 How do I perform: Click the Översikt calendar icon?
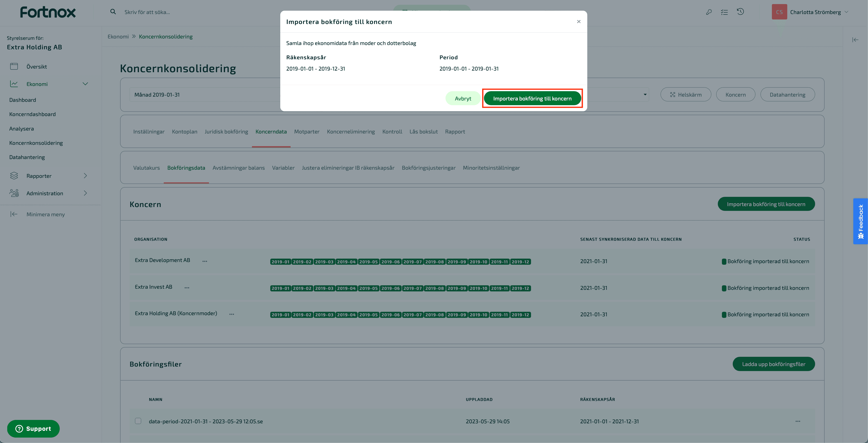pyautogui.click(x=14, y=67)
